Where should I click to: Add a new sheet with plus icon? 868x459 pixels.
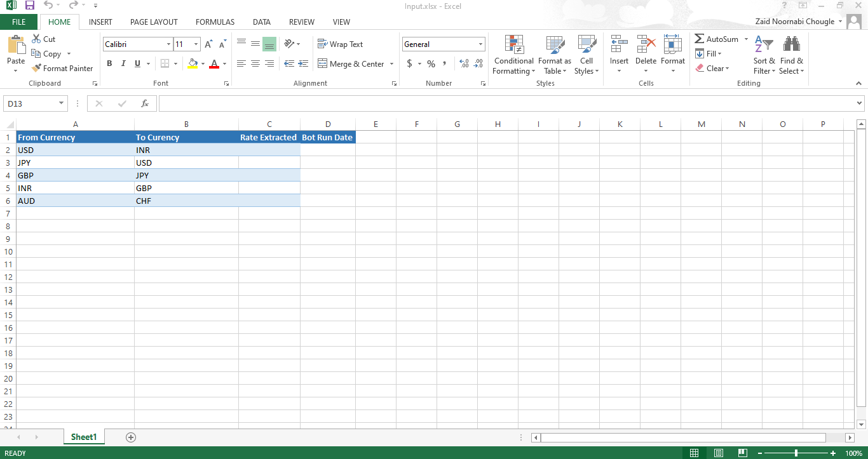tap(131, 437)
